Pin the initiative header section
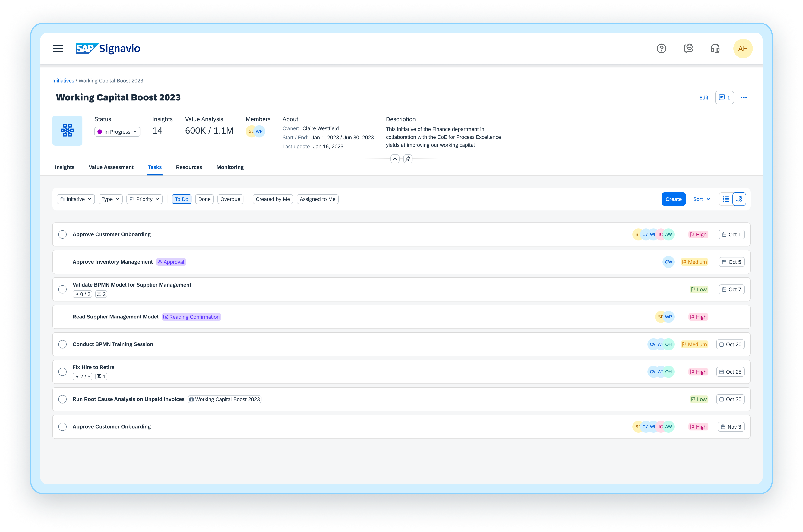Viewport: 803px width, 532px height. (x=407, y=158)
